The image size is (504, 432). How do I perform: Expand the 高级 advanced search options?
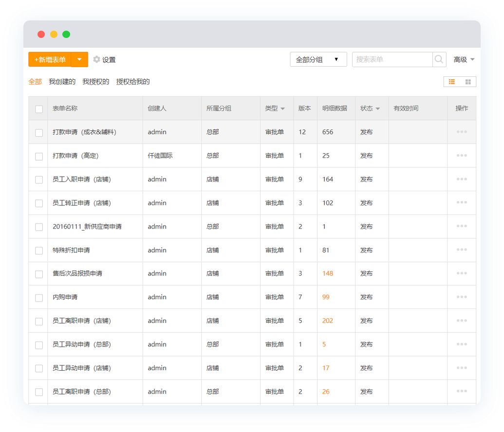coord(464,59)
